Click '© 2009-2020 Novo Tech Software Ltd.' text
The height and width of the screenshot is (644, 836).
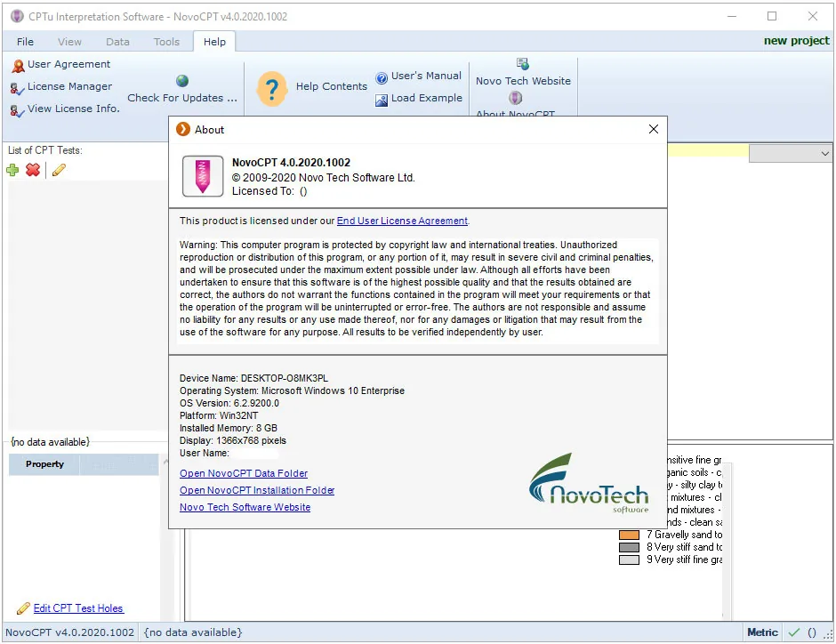pos(323,178)
